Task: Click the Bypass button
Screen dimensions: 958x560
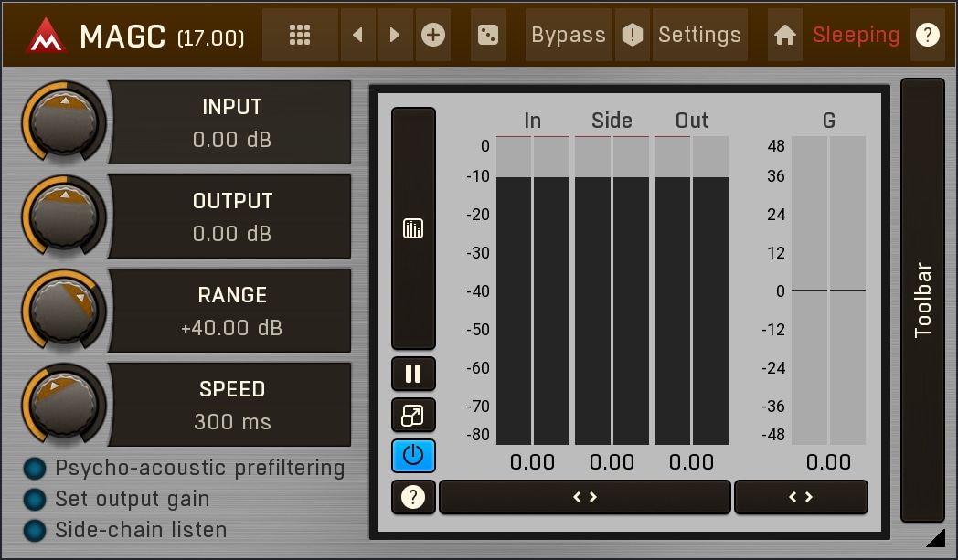Action: coord(568,36)
